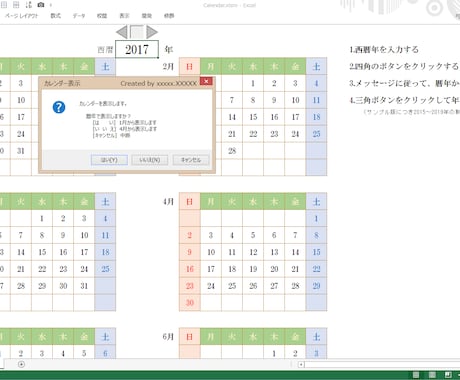This screenshot has width=460, height=380.
Task: Switch to Page Layout view in status bar
Action: point(432,375)
